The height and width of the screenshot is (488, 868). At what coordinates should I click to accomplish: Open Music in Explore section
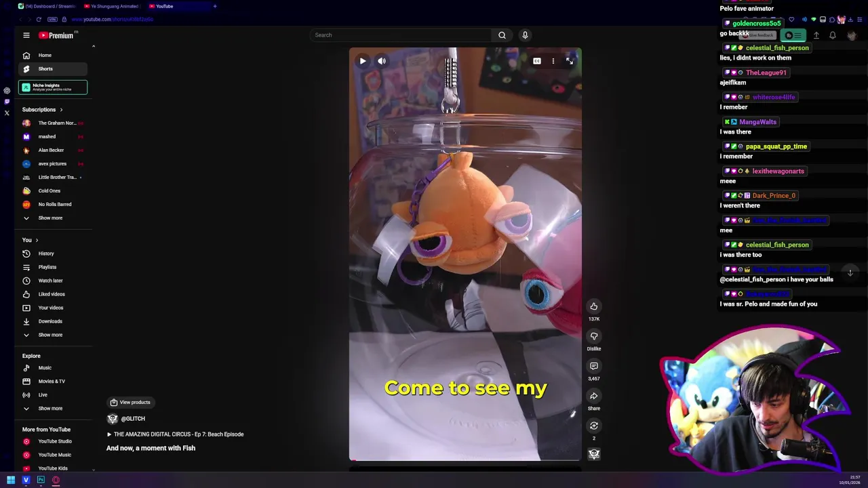pos(53,367)
